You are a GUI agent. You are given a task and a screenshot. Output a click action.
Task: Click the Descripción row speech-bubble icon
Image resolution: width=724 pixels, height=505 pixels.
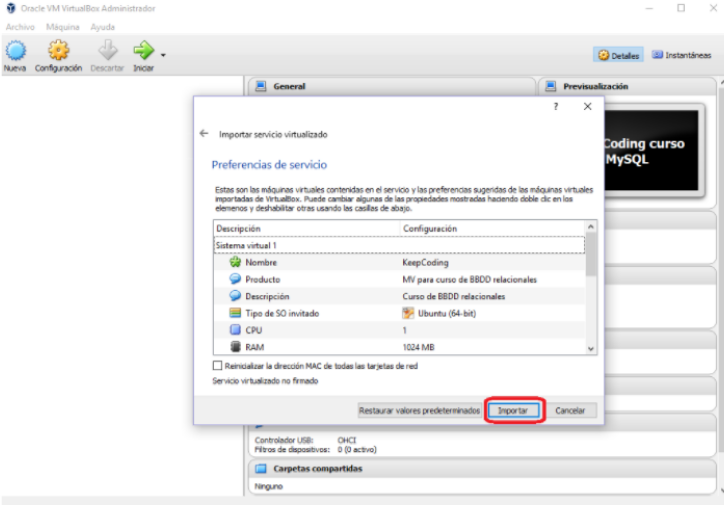coord(235,296)
